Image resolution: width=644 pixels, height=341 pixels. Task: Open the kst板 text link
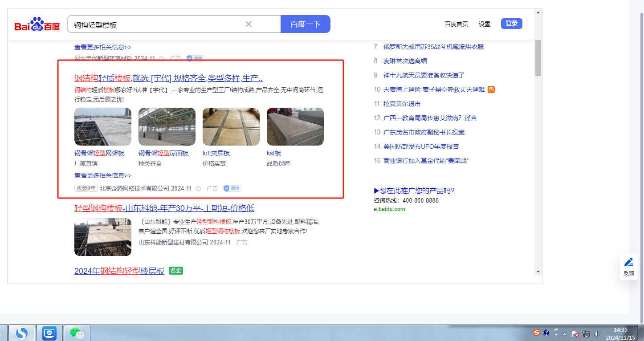coord(274,153)
